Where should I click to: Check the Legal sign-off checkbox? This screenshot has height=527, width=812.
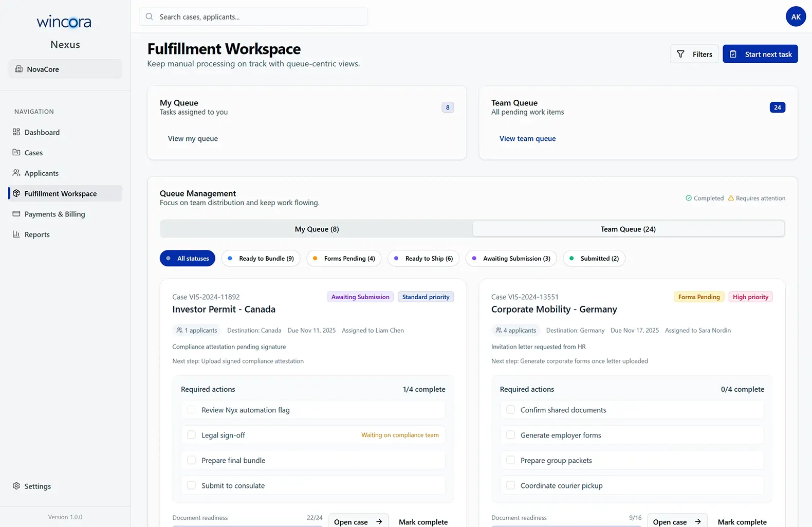(x=191, y=435)
